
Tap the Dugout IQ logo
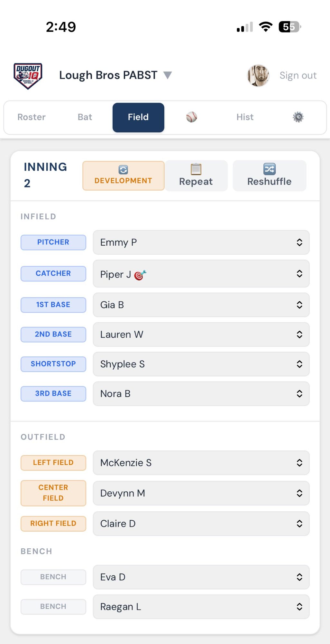(28, 76)
